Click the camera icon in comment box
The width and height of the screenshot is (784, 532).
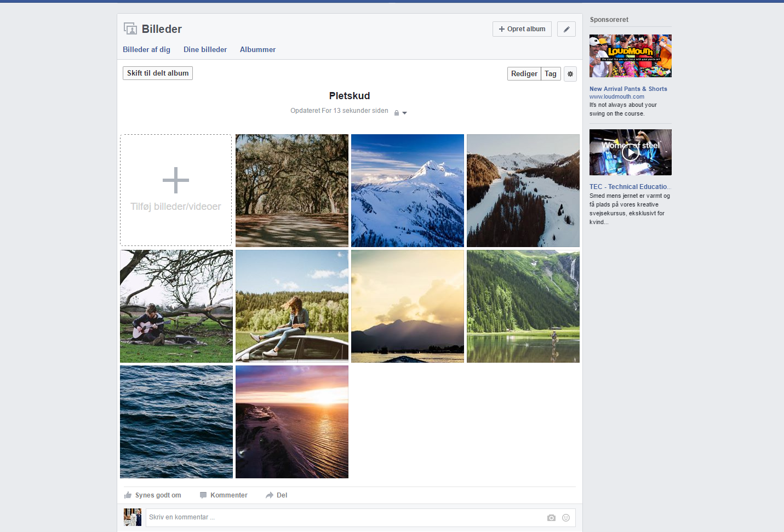[551, 518]
